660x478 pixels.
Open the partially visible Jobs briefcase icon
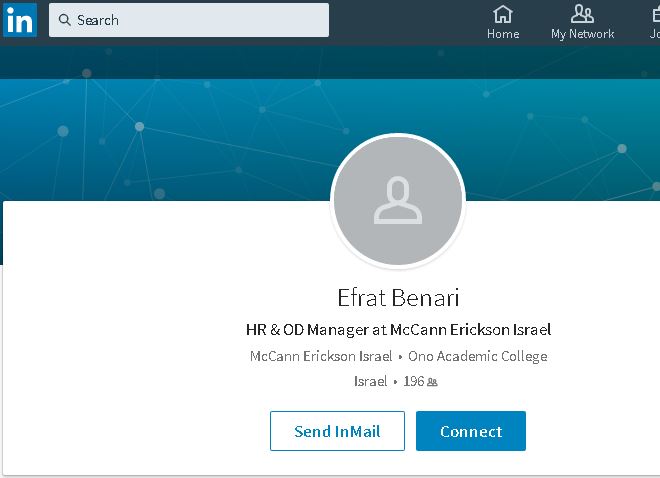[653, 14]
